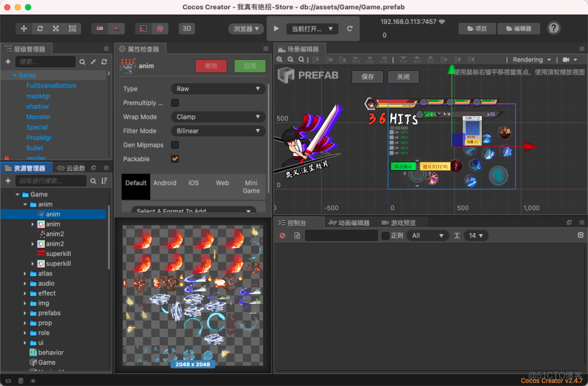Toggle the 正则 regex checkbox

tap(385, 236)
